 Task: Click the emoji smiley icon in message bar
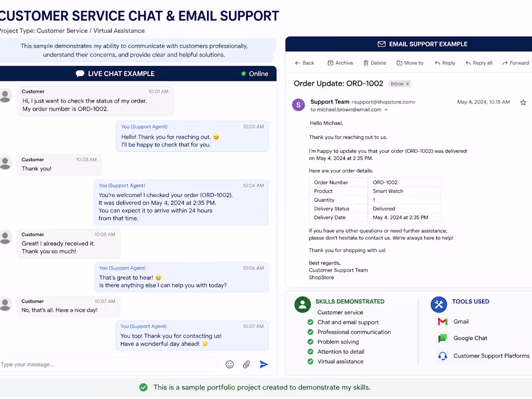click(230, 364)
